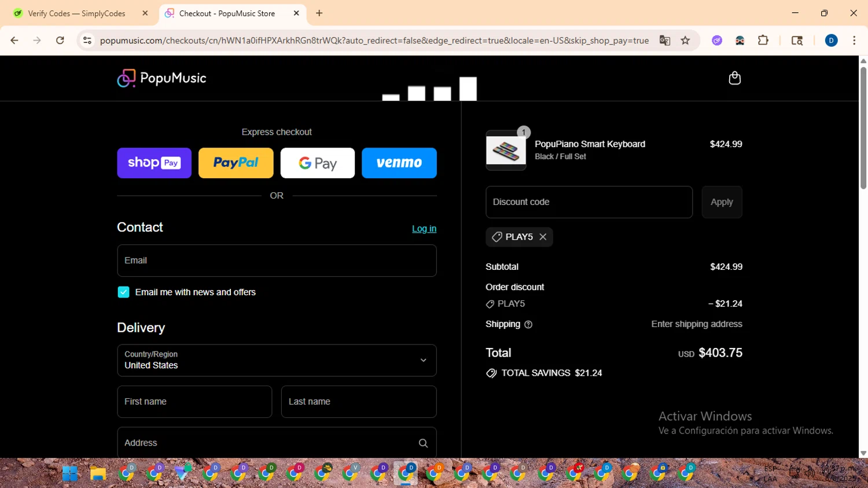Open the side panel search icon

pyautogui.click(x=797, y=41)
